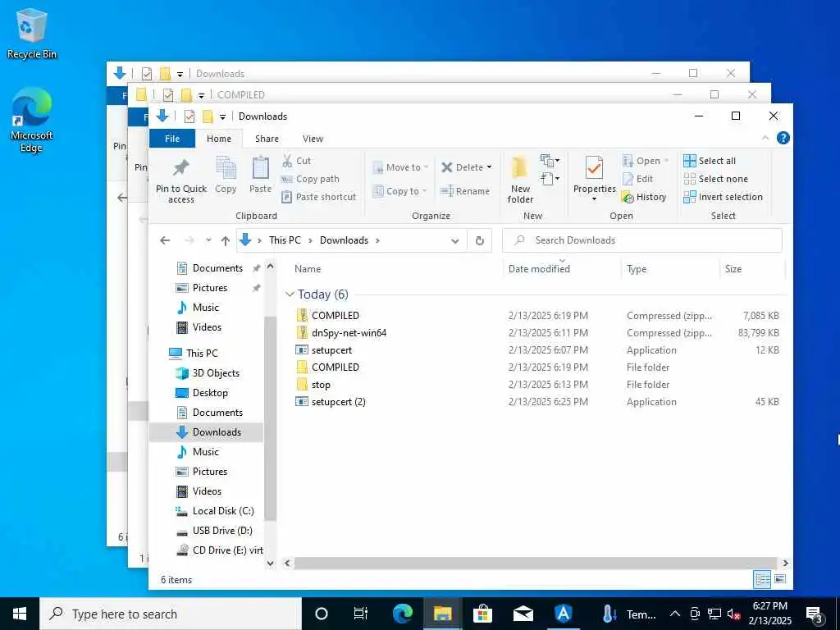This screenshot has height=630, width=840.
Task: Open the Copy to dropdown
Action: pos(400,191)
